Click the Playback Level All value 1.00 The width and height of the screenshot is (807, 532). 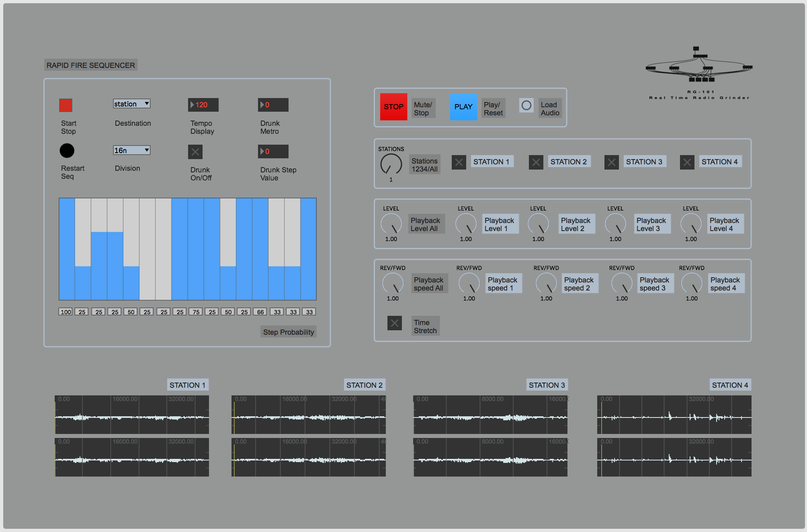pyautogui.click(x=391, y=239)
